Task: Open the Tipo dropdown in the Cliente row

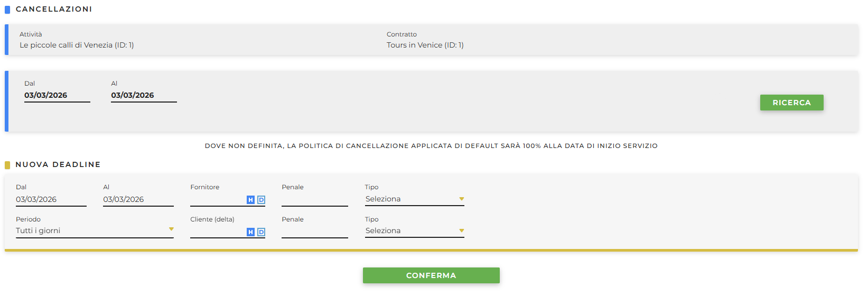Action: pyautogui.click(x=414, y=231)
